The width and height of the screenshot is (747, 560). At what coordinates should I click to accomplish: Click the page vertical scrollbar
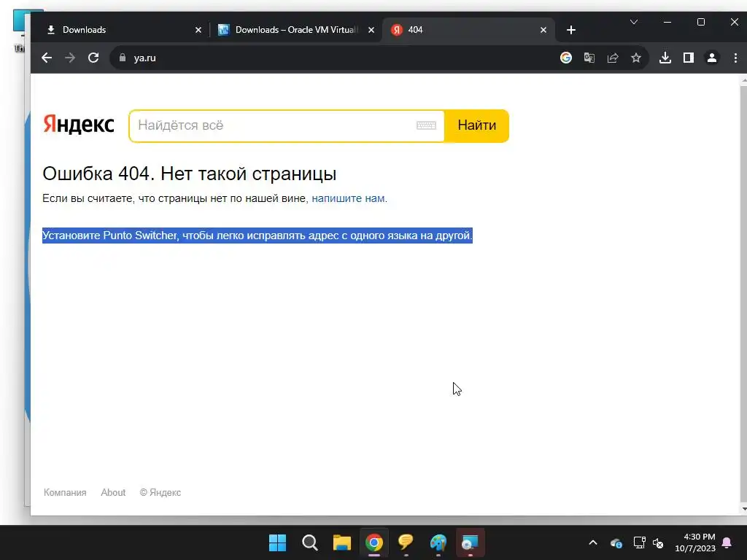point(743,295)
